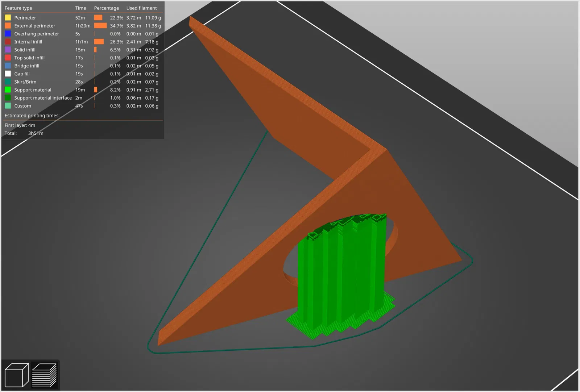Screen dimensions: 580x392
Task: Select the 1h20m time value
Action: (x=83, y=26)
